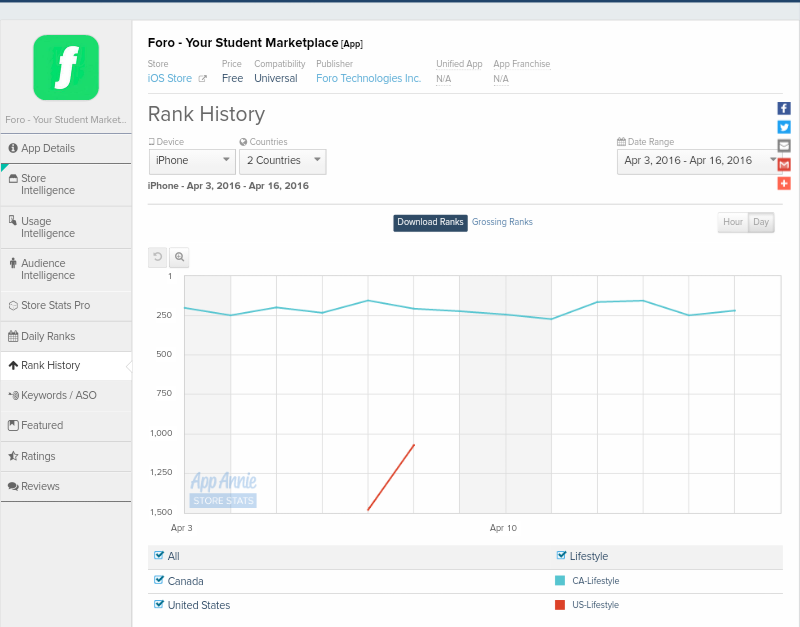800x627 pixels.
Task: Reset chart zoom with undo icon
Action: pyautogui.click(x=158, y=257)
